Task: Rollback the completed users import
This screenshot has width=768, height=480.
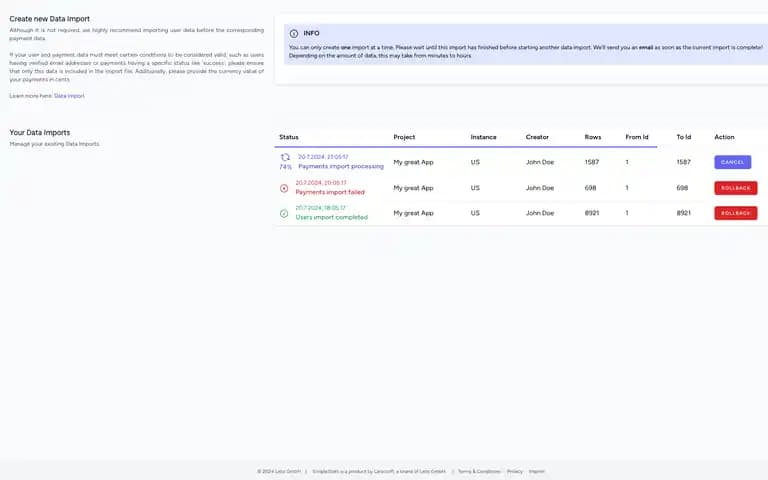Action: coord(736,213)
